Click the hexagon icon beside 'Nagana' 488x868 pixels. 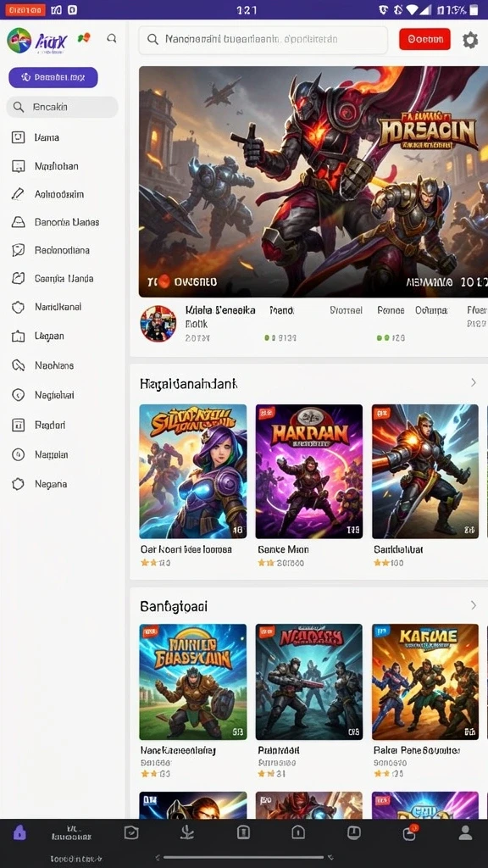click(19, 484)
